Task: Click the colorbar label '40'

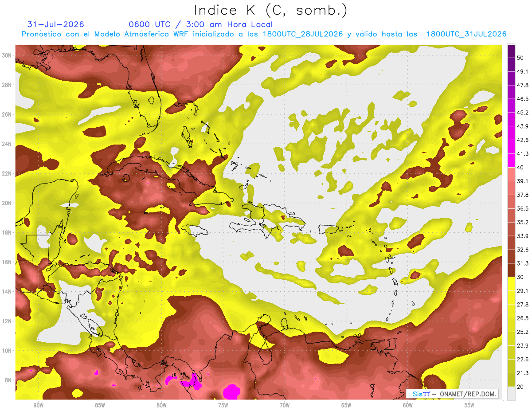Action: coord(521,168)
